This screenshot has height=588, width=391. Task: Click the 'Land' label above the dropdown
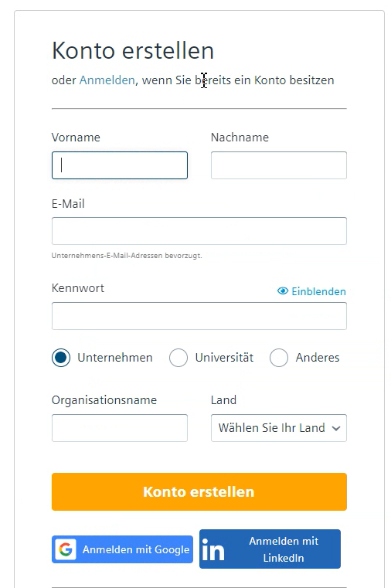[x=223, y=400]
